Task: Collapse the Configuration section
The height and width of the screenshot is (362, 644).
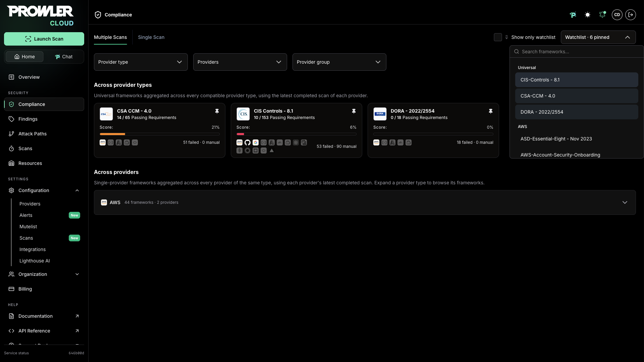Action: point(44,190)
